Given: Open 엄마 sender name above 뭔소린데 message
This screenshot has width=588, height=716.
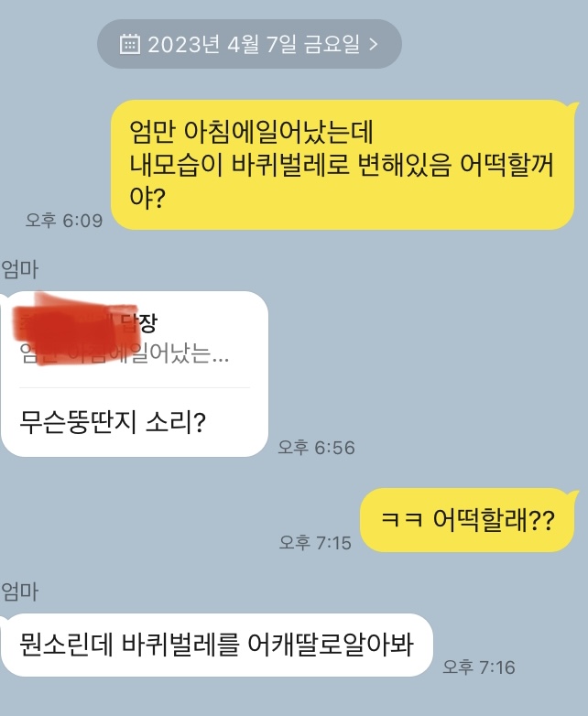Looking at the screenshot, I should click(x=19, y=591).
